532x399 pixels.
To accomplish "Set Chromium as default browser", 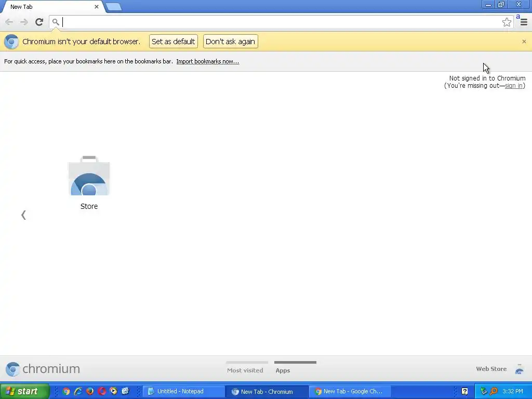I will pyautogui.click(x=174, y=42).
